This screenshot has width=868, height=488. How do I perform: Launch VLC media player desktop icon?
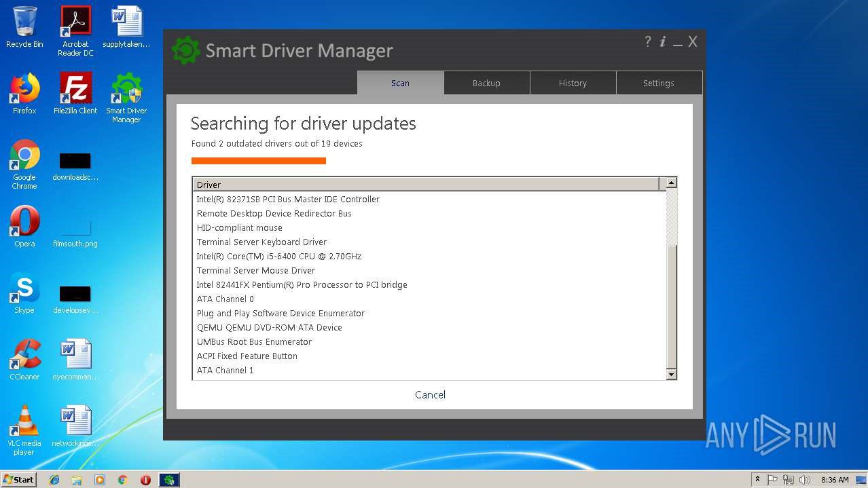(24, 430)
